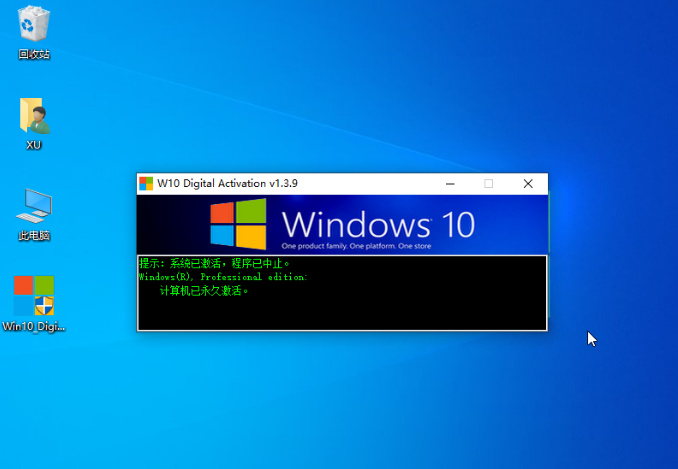Screen dimensions: 678x469
Task: Select the Win10_Digi activation tool desktop icon
Action: point(34,295)
